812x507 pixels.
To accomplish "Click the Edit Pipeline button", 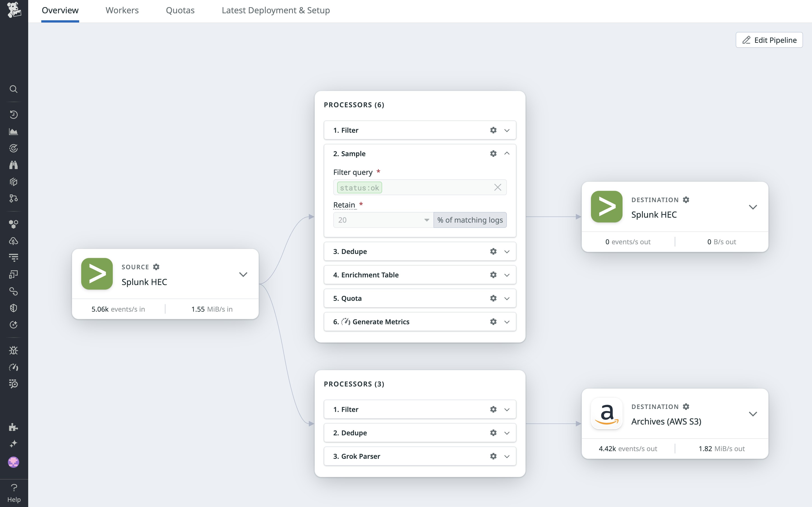I will (x=769, y=40).
